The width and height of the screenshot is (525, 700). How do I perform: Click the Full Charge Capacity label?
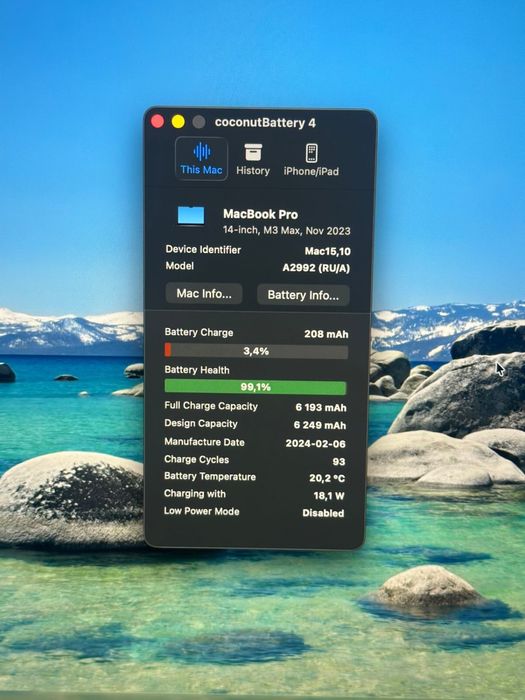[x=211, y=406]
